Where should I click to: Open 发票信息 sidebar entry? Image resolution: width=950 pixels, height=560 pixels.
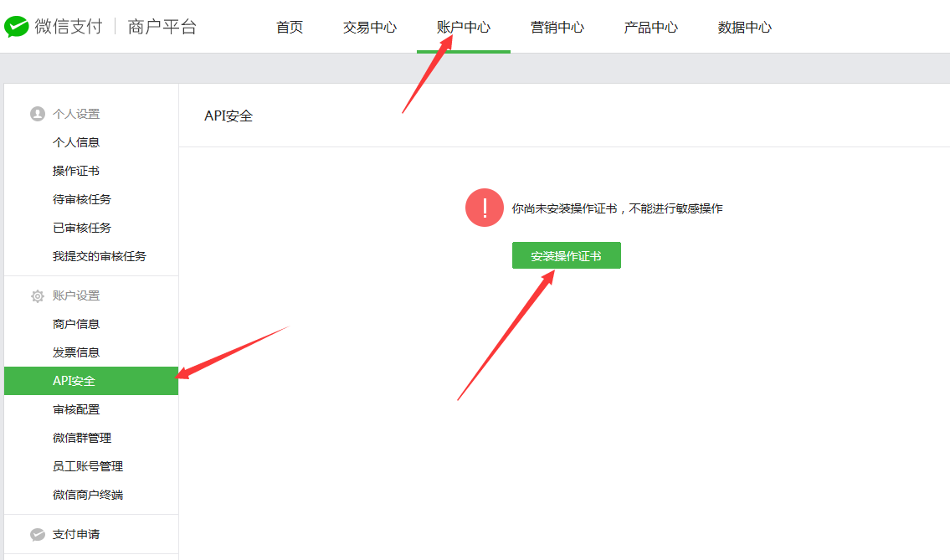pyautogui.click(x=76, y=352)
